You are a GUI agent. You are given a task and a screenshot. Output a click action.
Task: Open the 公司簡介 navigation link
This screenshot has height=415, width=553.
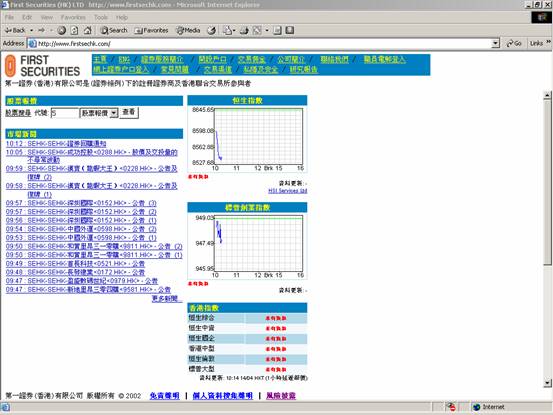(x=291, y=60)
